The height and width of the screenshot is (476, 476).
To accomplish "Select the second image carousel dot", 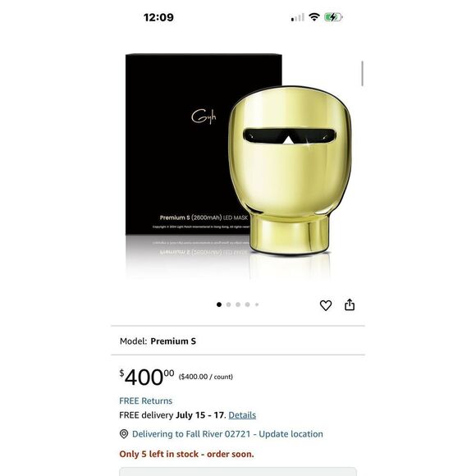I will tap(228, 304).
